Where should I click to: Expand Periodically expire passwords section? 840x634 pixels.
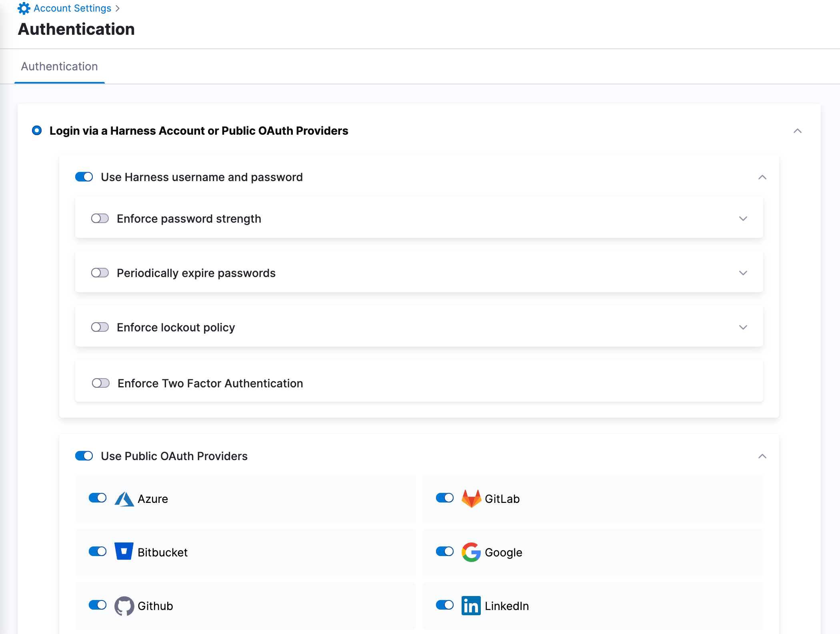coord(743,273)
